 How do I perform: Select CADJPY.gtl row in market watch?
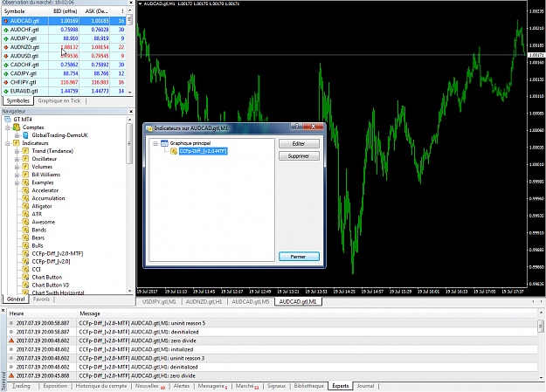64,74
